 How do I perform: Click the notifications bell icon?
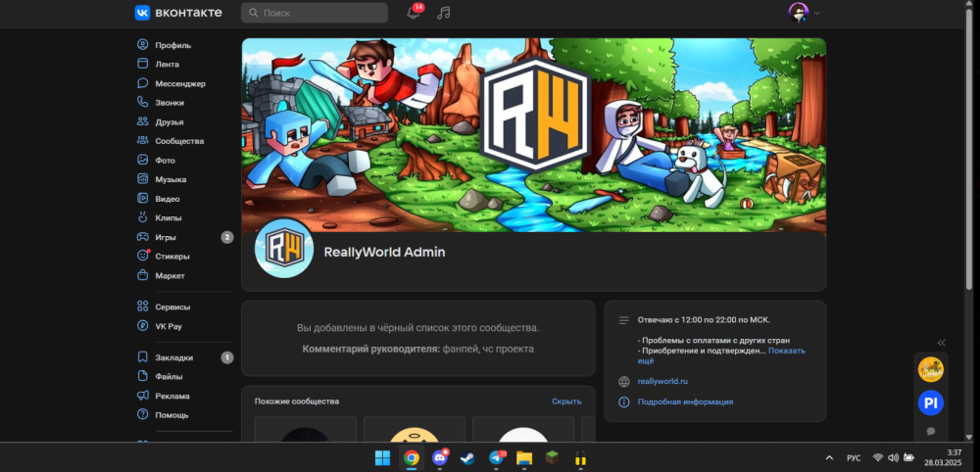coord(414,13)
